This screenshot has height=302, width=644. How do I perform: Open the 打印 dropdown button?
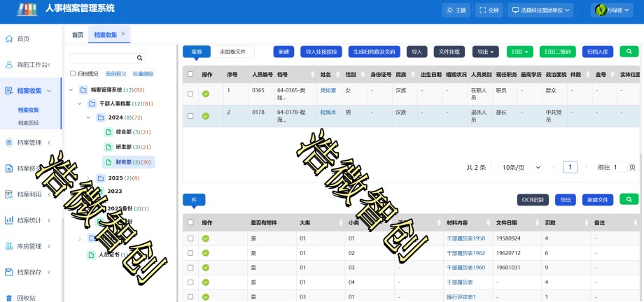coord(520,52)
